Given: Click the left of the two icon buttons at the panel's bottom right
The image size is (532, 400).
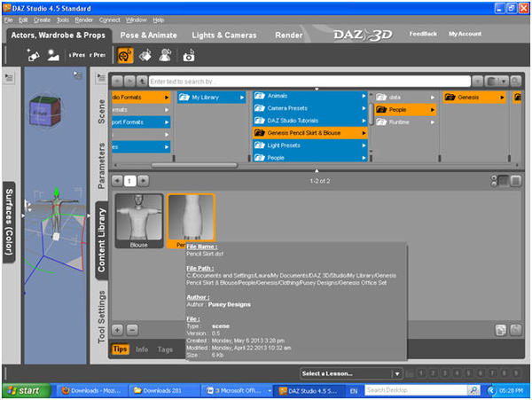Looking at the screenshot, I should point(501,330).
